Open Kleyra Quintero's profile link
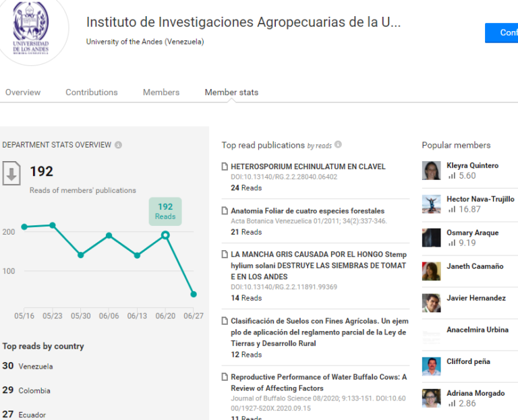 coord(472,165)
